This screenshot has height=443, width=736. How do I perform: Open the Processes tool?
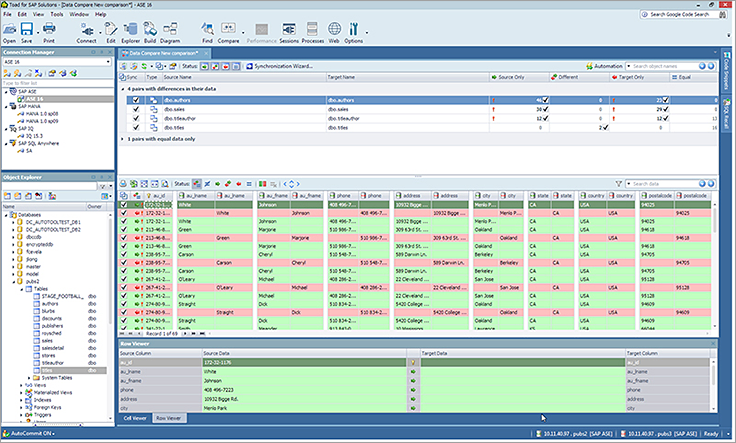[313, 33]
